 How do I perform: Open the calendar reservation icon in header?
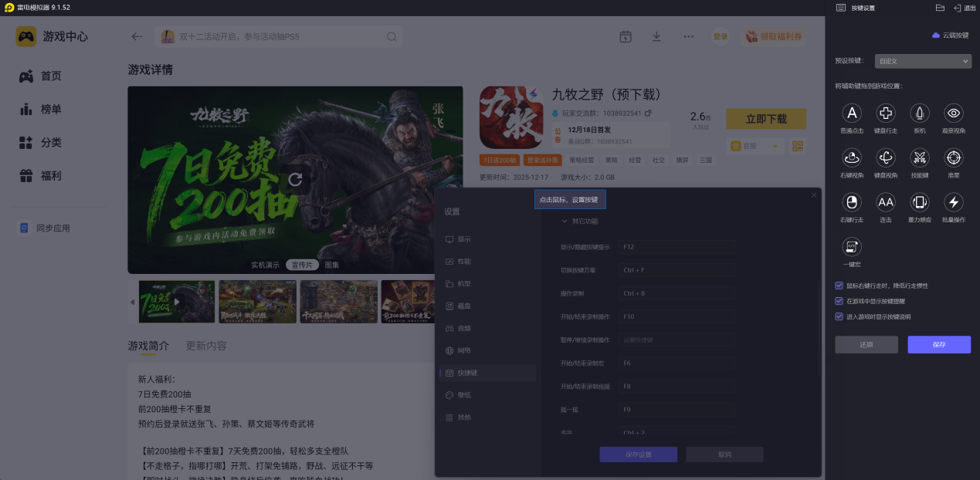tap(626, 36)
